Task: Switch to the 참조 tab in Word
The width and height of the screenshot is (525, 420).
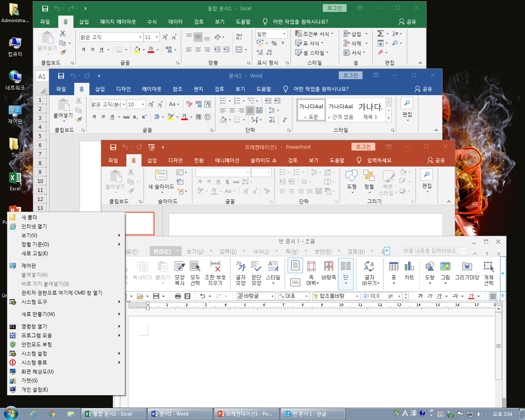Action: coord(178,89)
